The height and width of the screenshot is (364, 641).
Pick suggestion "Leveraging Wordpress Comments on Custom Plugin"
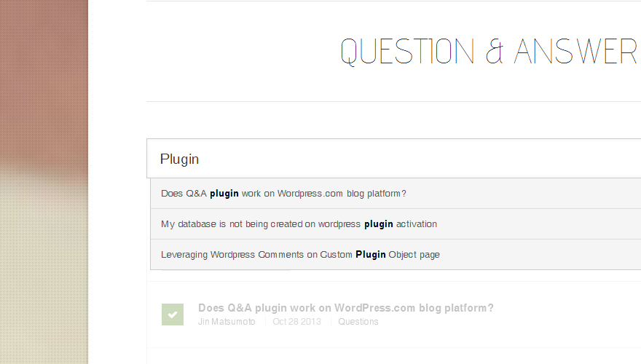pos(396,255)
